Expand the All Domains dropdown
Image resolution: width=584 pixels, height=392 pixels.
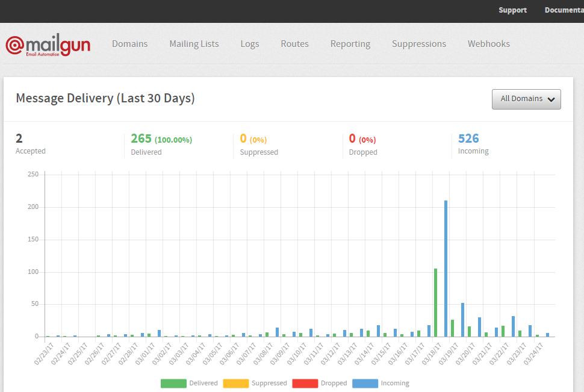526,99
